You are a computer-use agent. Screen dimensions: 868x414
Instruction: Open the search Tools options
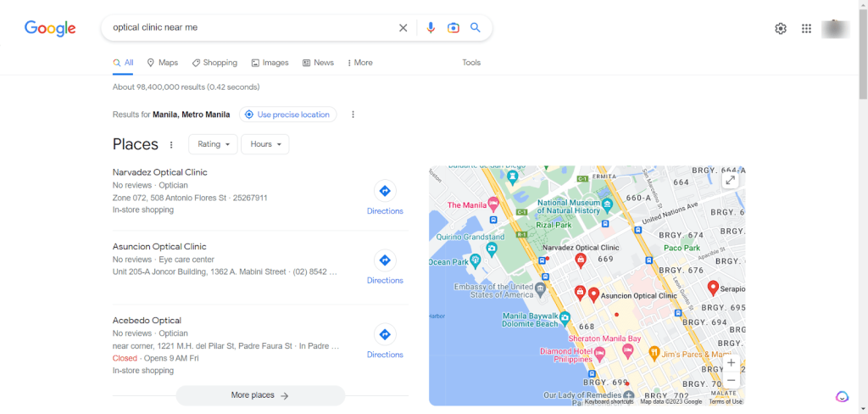point(471,63)
